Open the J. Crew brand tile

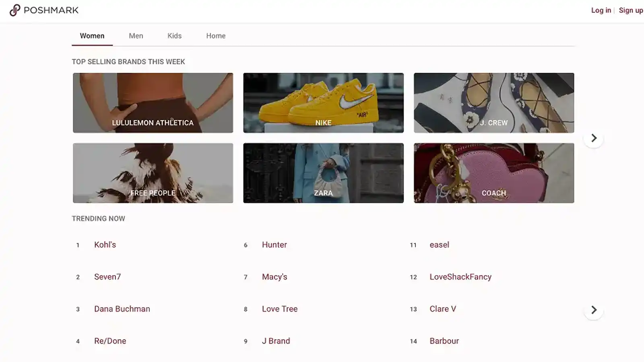[494, 103]
